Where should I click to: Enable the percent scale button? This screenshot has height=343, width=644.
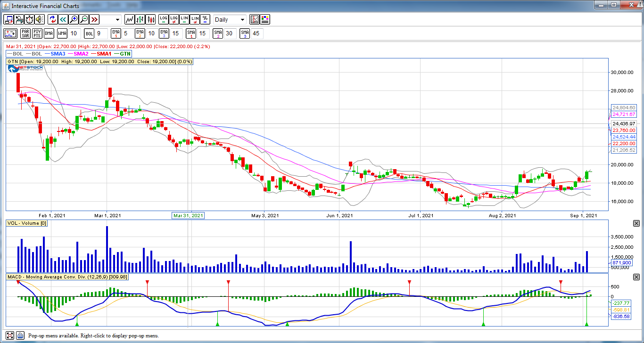coord(205,19)
